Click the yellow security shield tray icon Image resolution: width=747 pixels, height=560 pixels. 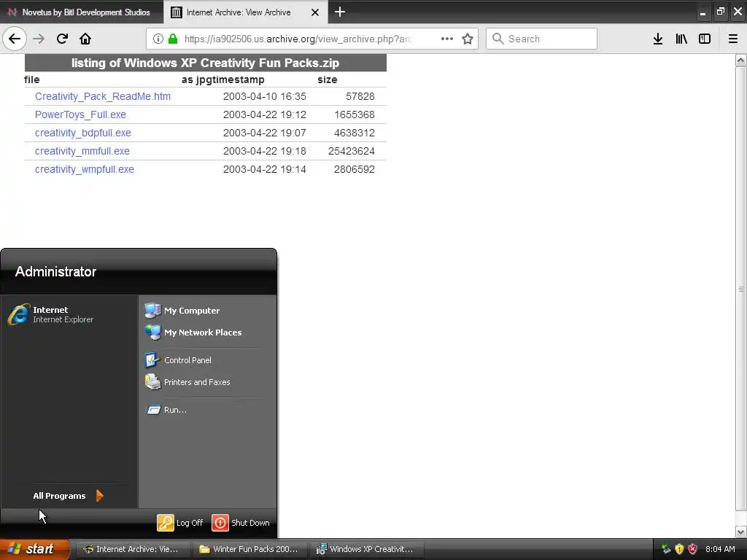click(679, 549)
